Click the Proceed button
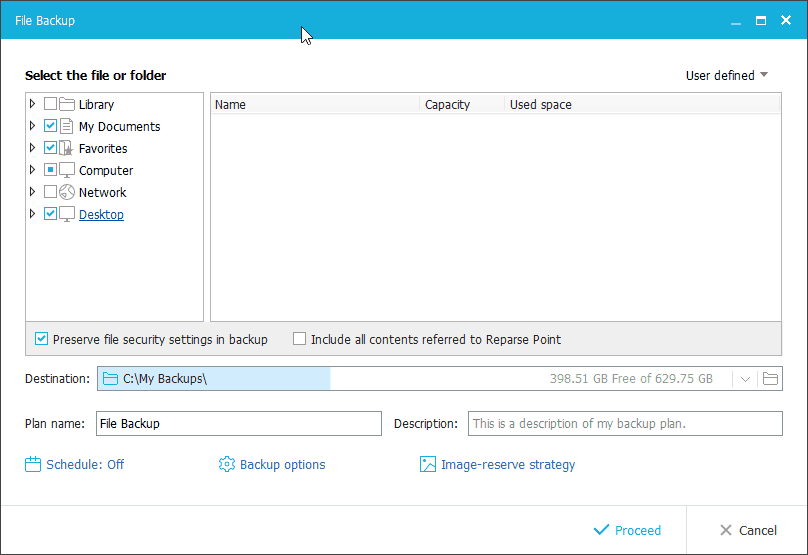 [627, 530]
